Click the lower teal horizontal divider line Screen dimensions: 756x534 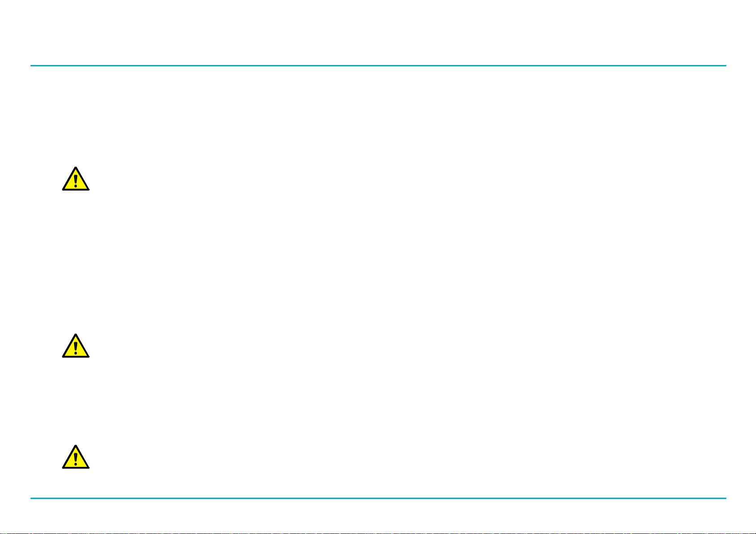pyautogui.click(x=378, y=498)
